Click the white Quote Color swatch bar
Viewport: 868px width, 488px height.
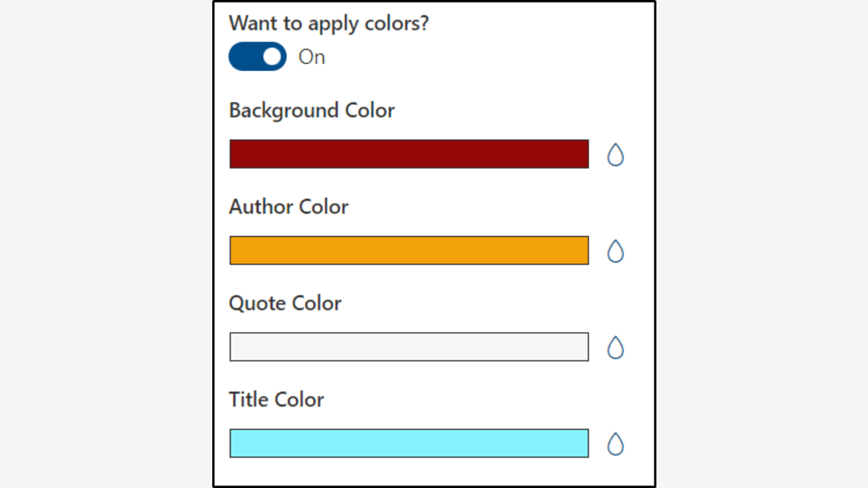pyautogui.click(x=409, y=347)
